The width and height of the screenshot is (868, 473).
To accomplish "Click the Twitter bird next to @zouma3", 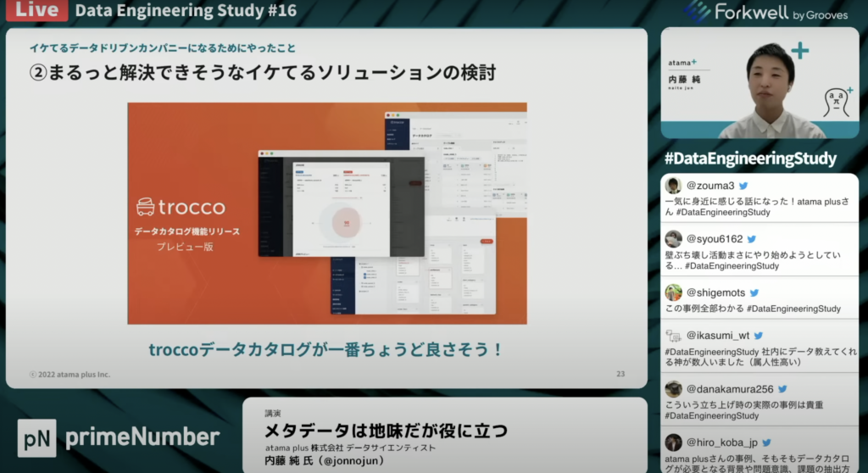I will tap(743, 186).
